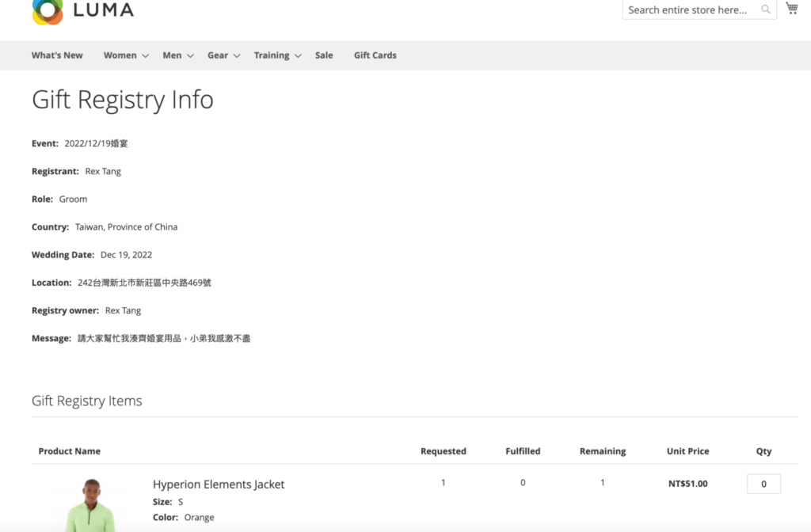The height and width of the screenshot is (532, 811).
Task: Click the Training navigation label
Action: 272,55
